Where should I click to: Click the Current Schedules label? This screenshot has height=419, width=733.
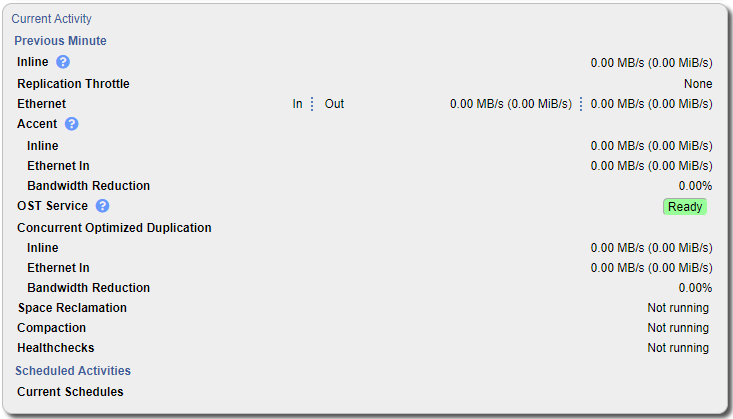[x=70, y=392]
